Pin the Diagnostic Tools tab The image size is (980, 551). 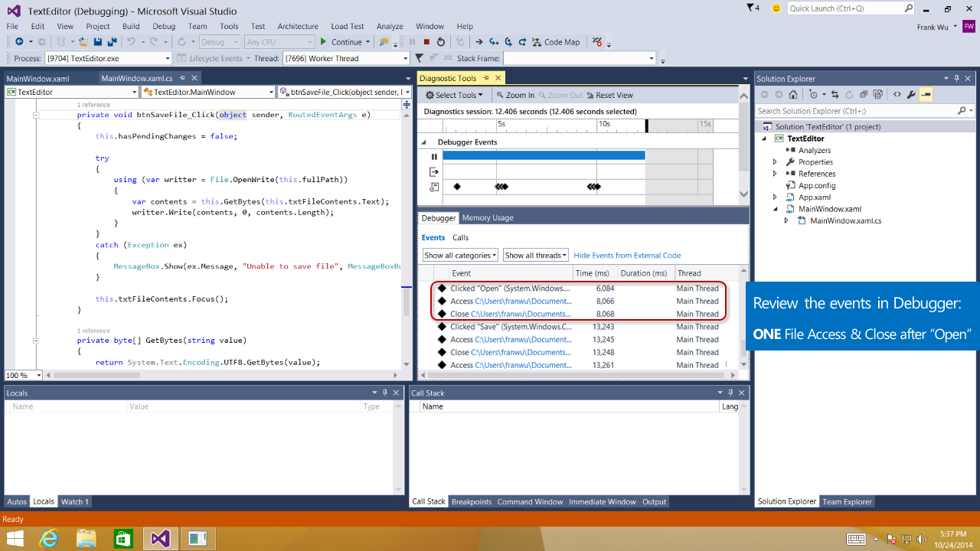[x=486, y=78]
